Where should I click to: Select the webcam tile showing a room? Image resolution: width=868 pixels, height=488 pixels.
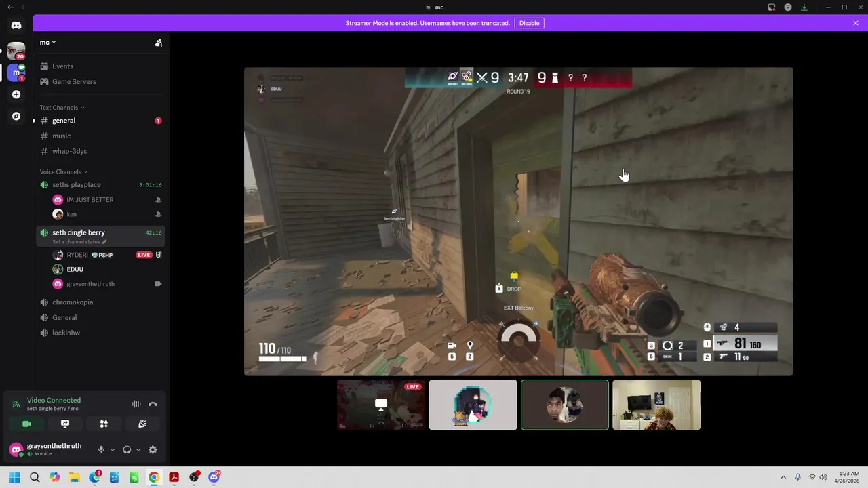[x=656, y=405]
